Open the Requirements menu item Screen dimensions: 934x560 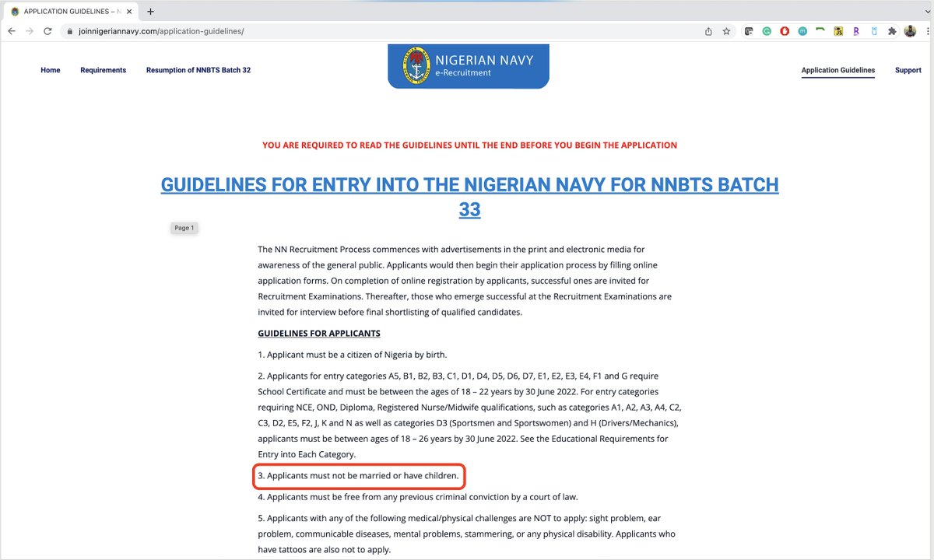click(x=103, y=70)
